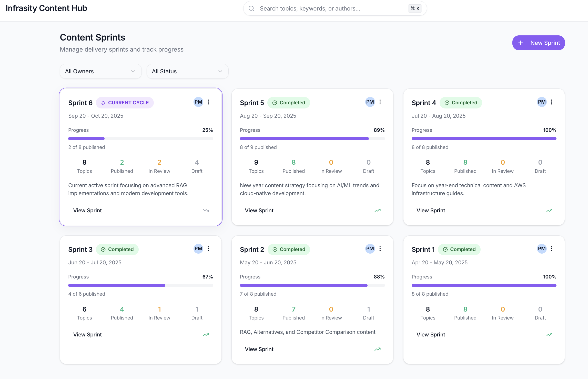Image resolution: width=588 pixels, height=379 pixels.
Task: Open the All Status dropdown
Action: coord(187,71)
